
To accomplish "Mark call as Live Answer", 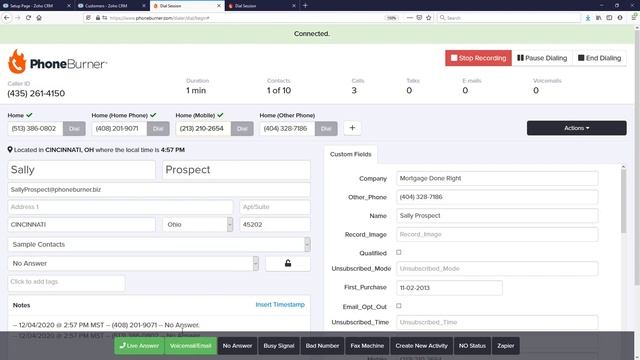I will (139, 346).
